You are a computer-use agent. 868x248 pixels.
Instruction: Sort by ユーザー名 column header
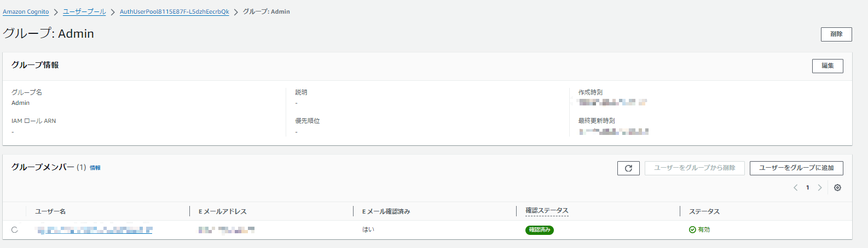coord(50,211)
